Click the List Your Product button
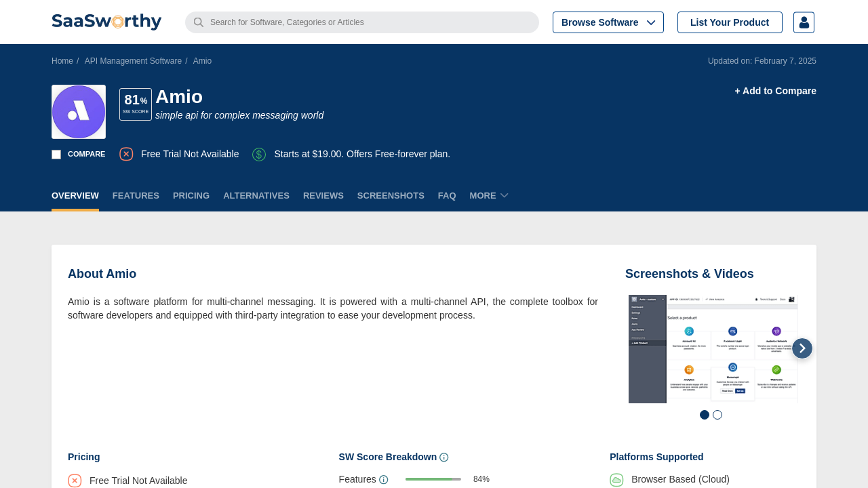The width and height of the screenshot is (868, 488). tap(730, 22)
